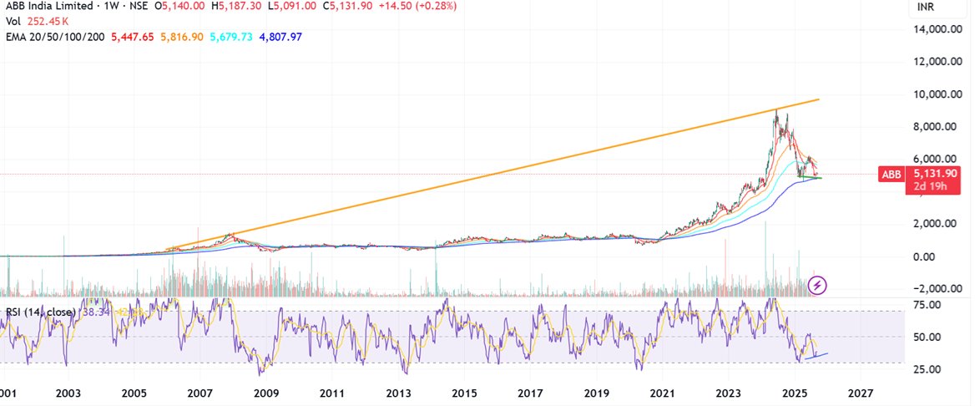Select the blue trendline in RSI pane
The width and height of the screenshot is (980, 406).
coord(816,356)
